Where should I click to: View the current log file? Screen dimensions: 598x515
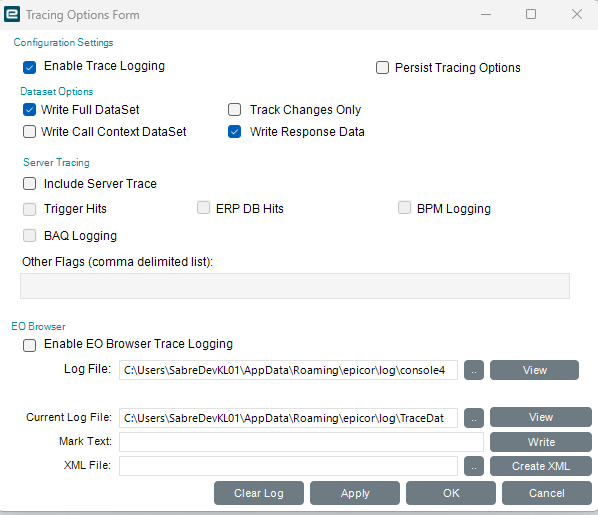coord(541,417)
